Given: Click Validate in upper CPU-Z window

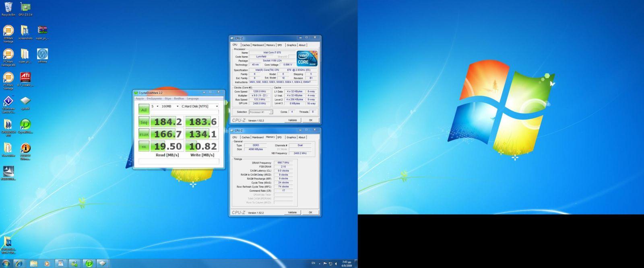Looking at the screenshot, I should (293, 120).
